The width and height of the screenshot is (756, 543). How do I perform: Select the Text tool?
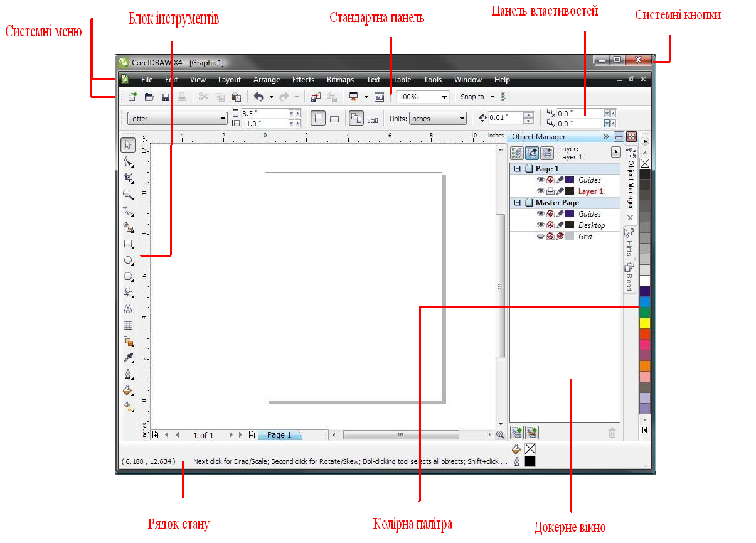click(128, 309)
